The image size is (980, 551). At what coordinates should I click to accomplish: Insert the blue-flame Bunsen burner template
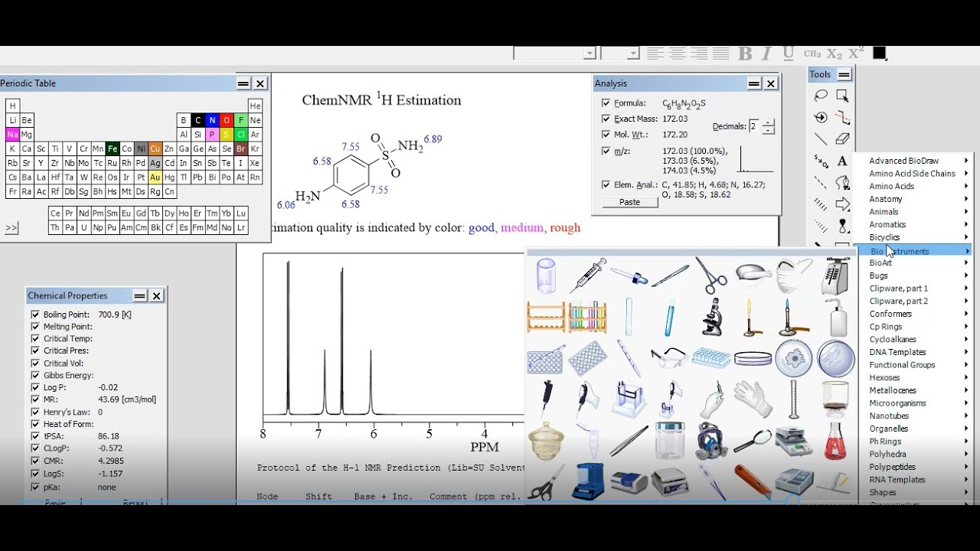pos(794,317)
